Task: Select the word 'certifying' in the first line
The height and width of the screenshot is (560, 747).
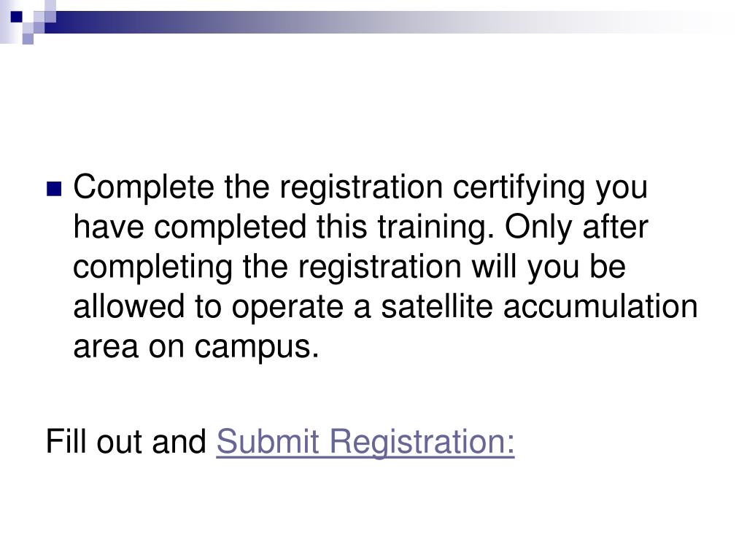Action: click(519, 187)
